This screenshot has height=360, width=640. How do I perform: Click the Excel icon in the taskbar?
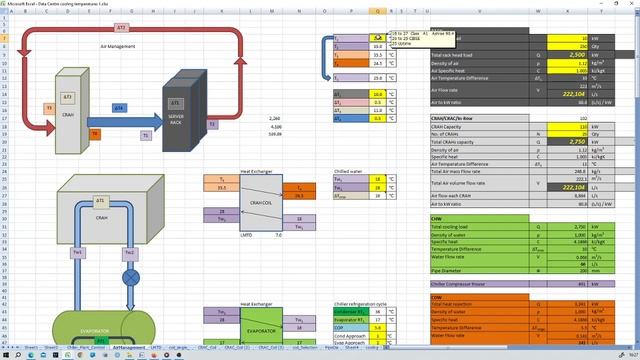pos(68,355)
